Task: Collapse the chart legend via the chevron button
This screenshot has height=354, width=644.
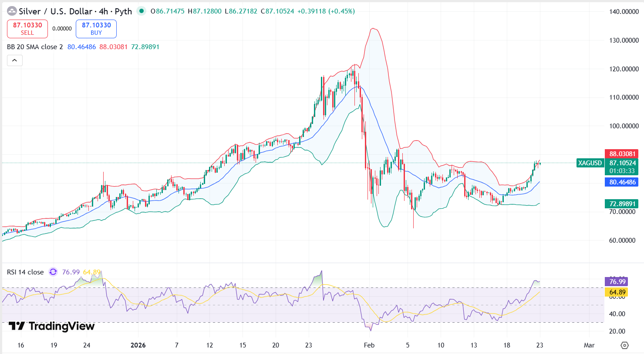Action: click(x=14, y=60)
